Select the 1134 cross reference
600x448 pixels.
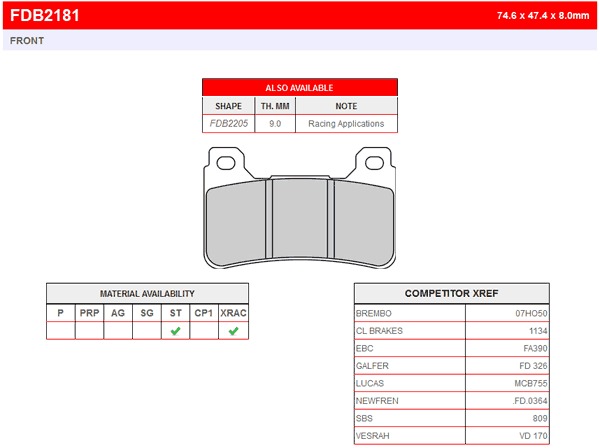[538, 331]
